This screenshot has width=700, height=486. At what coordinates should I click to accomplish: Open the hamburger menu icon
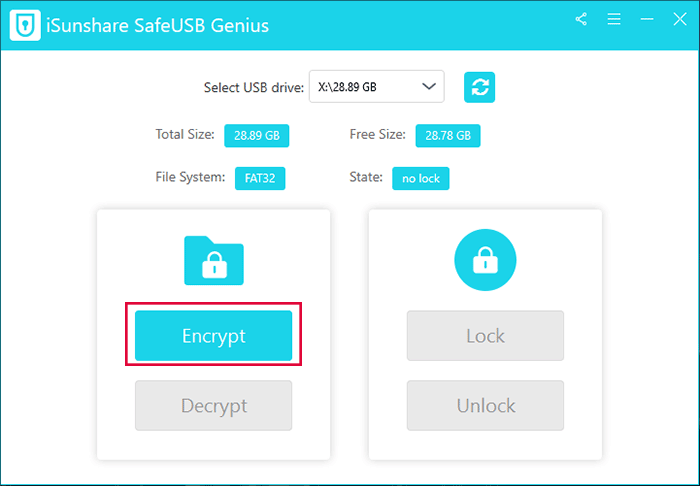click(614, 19)
